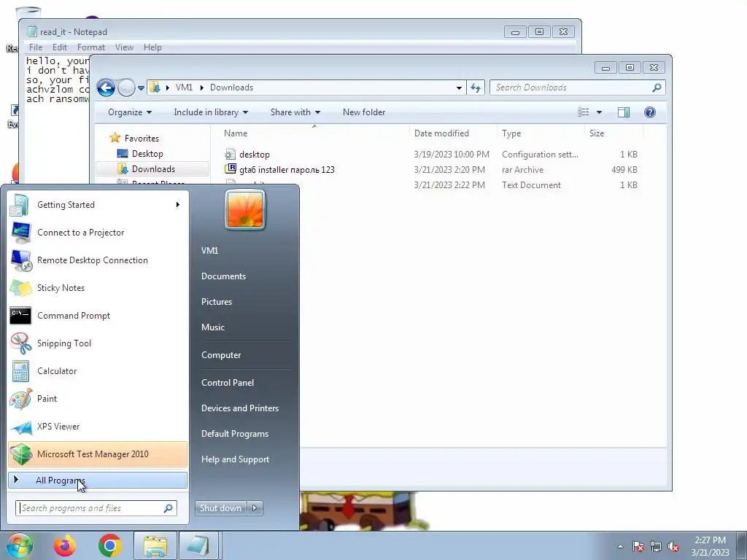Open Documents from Start menu

(223, 276)
